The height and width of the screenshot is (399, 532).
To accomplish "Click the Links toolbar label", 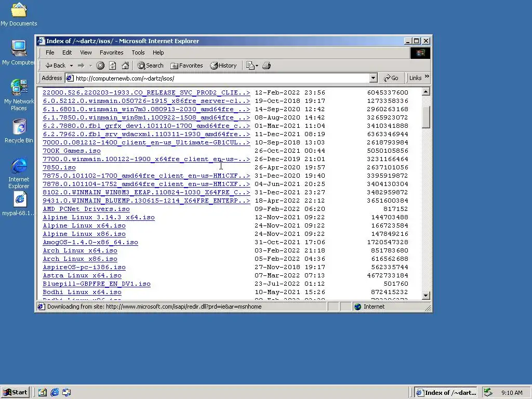I will coord(415,78).
